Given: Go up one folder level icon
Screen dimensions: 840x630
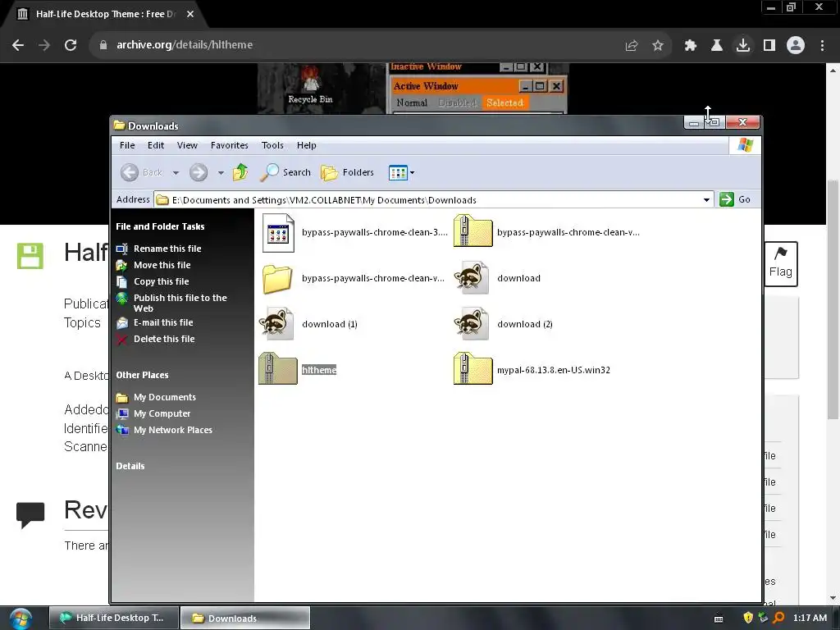Looking at the screenshot, I should [240, 172].
